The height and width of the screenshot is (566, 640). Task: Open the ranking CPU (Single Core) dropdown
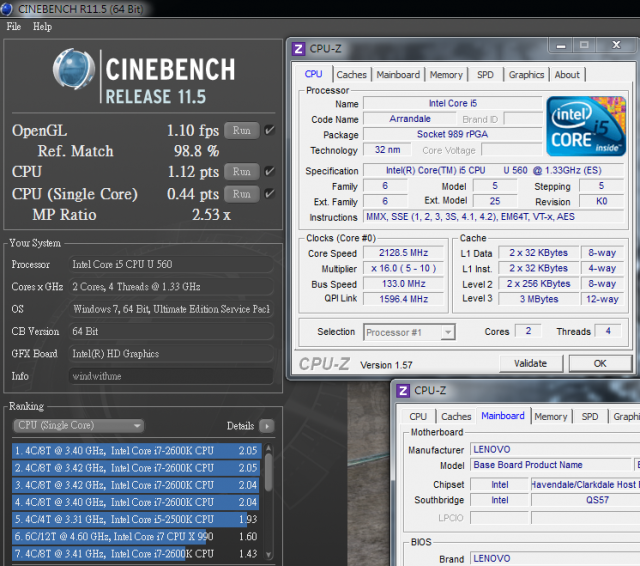[x=78, y=426]
